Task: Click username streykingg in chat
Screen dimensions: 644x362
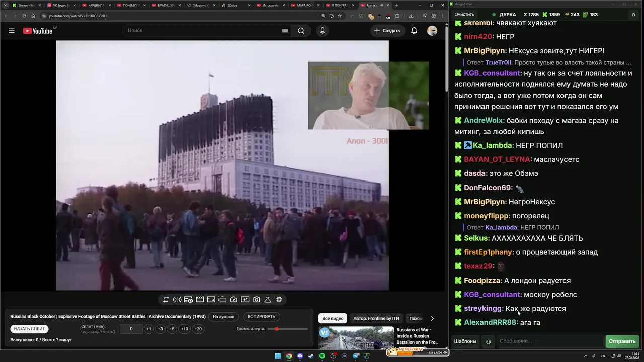Action: 483,309
